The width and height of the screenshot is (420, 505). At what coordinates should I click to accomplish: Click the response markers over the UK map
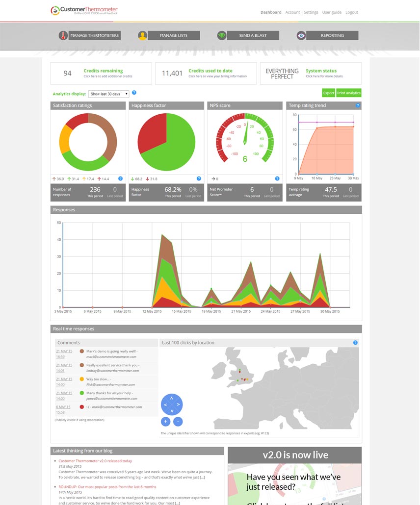click(x=242, y=376)
